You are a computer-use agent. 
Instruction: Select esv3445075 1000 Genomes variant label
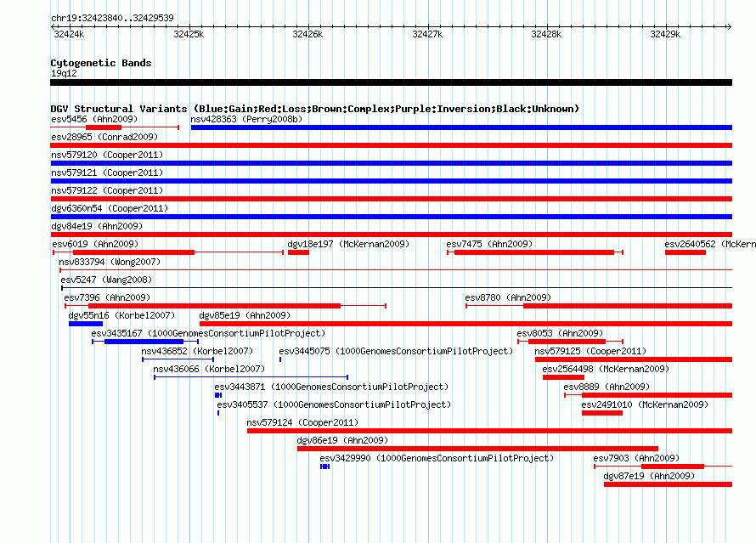pos(396,351)
